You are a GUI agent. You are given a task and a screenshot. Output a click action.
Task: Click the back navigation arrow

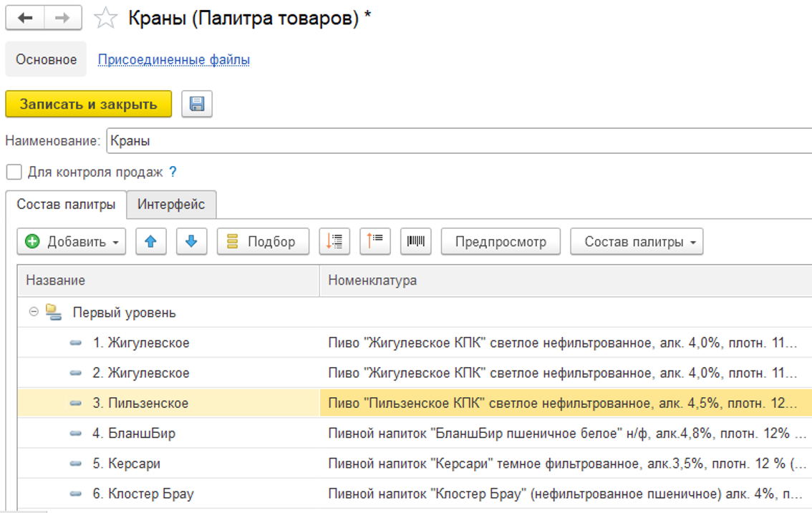coord(25,19)
